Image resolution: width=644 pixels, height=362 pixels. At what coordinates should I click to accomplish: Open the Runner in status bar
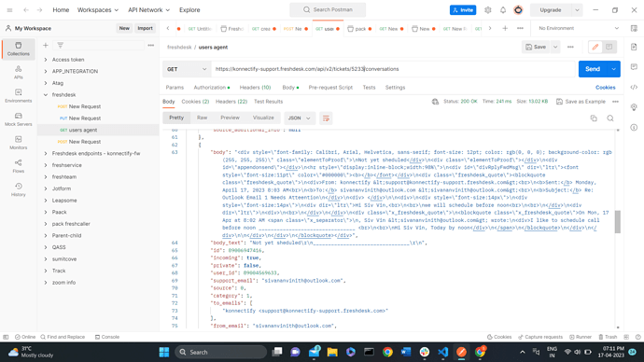click(581, 337)
